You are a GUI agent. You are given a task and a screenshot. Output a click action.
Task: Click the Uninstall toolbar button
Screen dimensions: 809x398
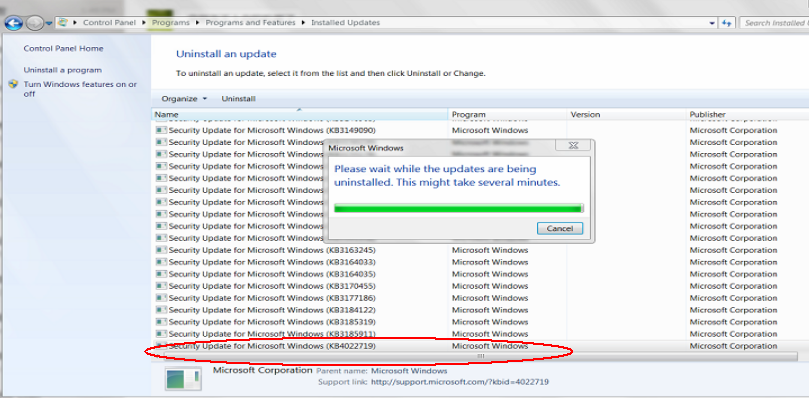tap(238, 99)
